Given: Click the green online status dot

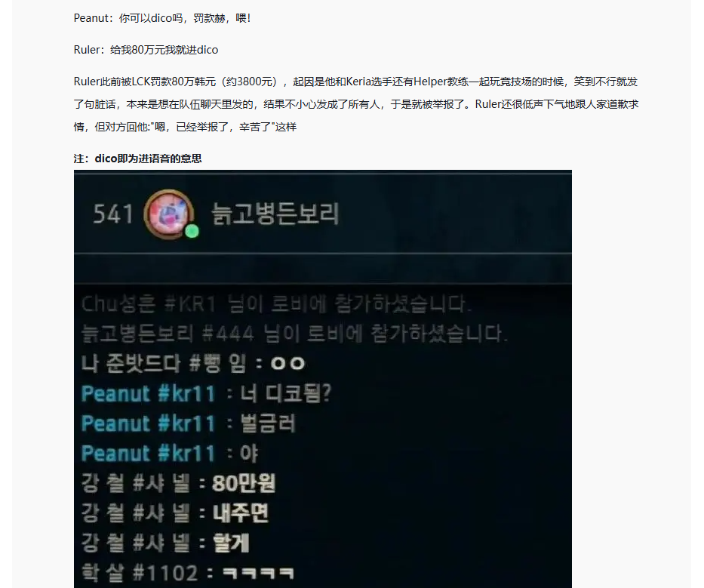Looking at the screenshot, I should coord(192,231).
